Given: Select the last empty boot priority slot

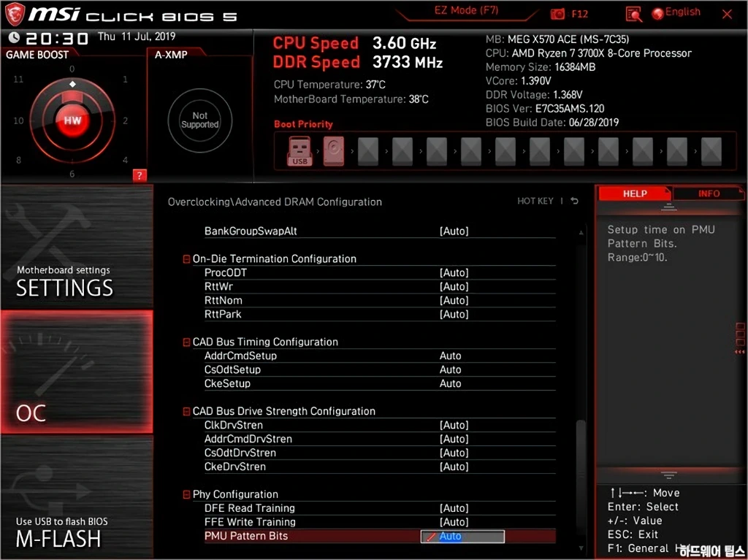Looking at the screenshot, I should [711, 151].
